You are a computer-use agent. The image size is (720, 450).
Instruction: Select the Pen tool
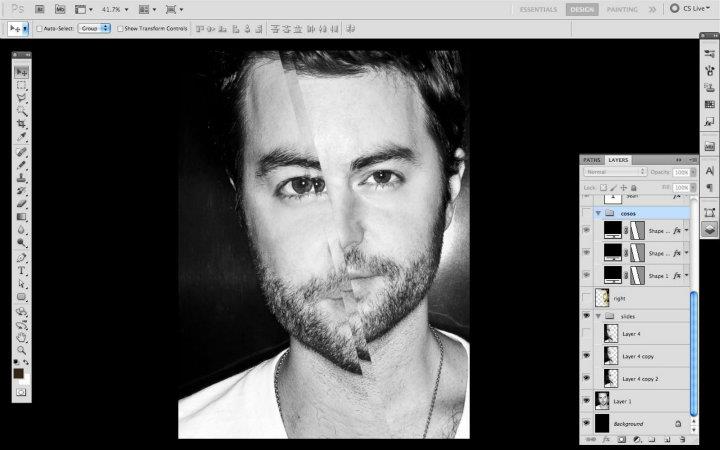pos(22,258)
